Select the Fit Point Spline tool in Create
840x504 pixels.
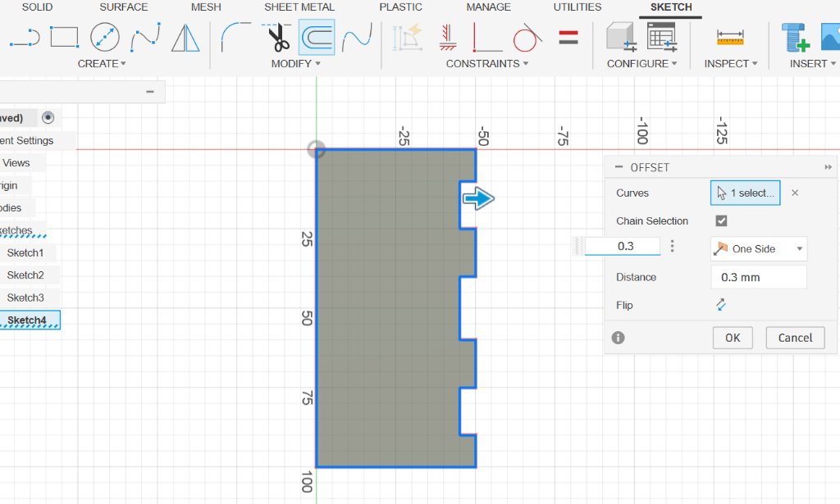[x=146, y=37]
